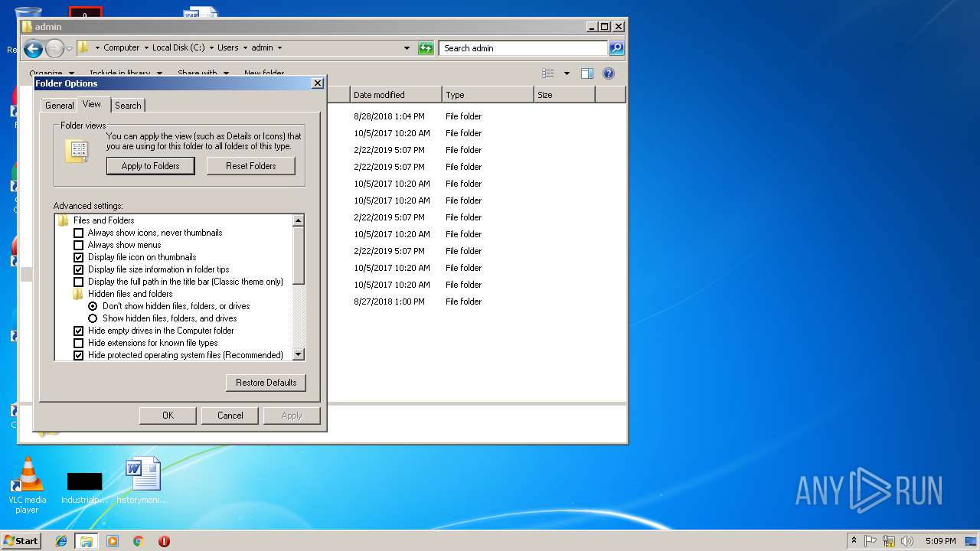Show the preview pane icon

point(587,73)
